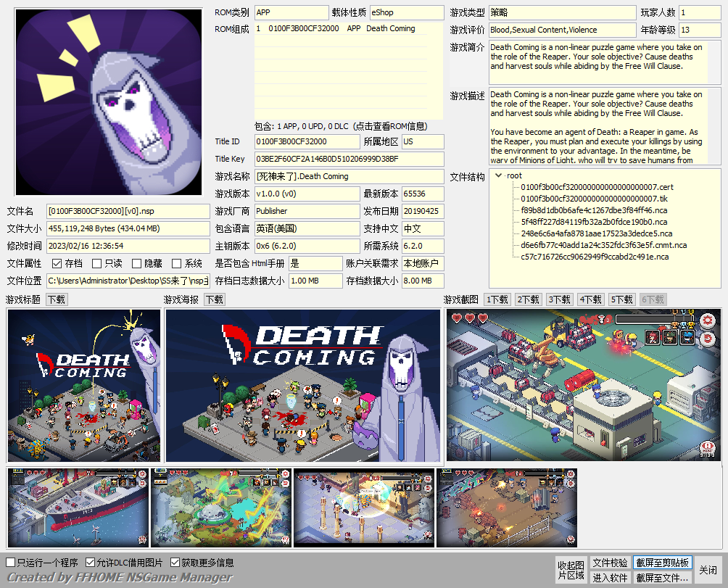Click the 关闭 close button
This screenshot has width=728, height=588.
point(708,570)
